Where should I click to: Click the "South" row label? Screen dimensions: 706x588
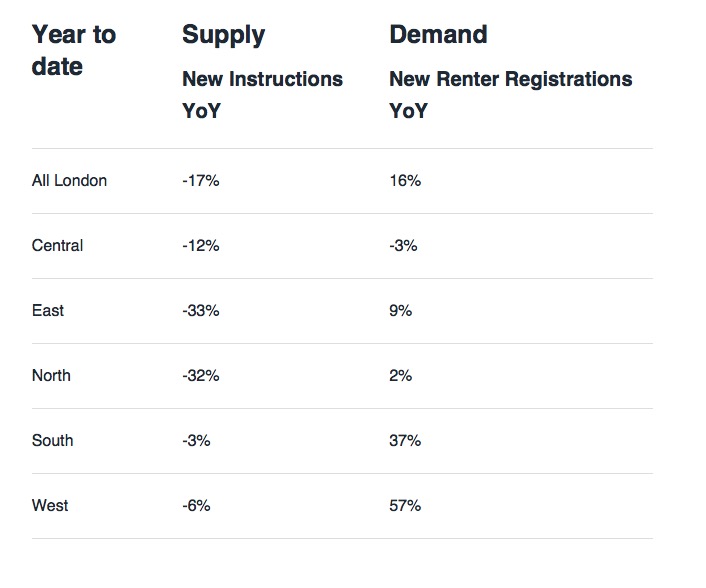coord(52,441)
